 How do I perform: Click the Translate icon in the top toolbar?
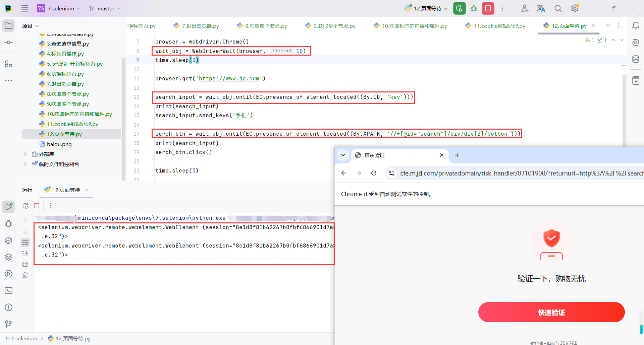(x=541, y=8)
